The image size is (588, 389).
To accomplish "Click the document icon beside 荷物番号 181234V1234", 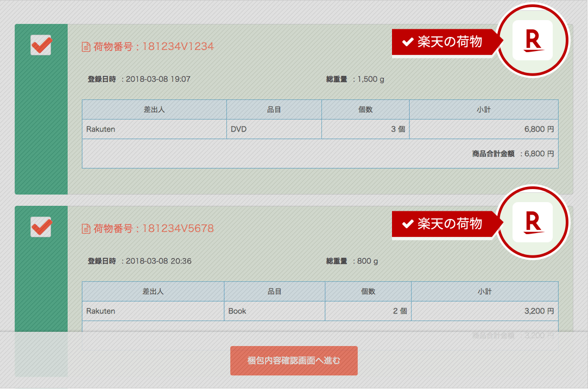I will [x=86, y=47].
